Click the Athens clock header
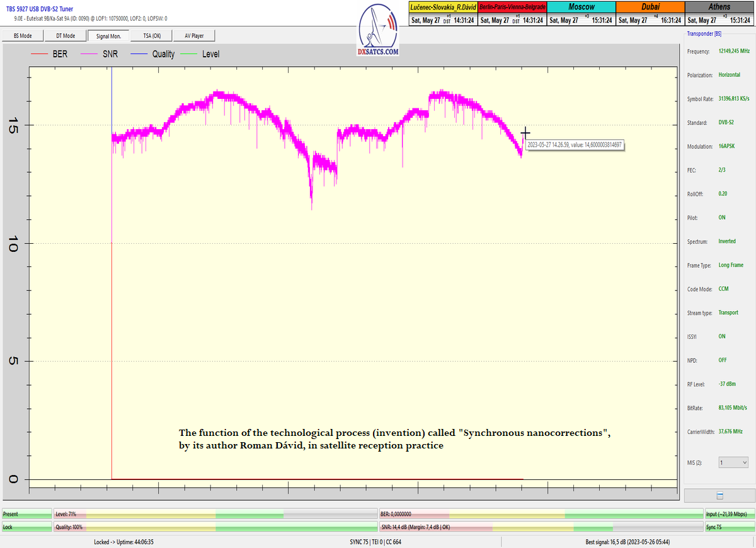 click(x=719, y=7)
